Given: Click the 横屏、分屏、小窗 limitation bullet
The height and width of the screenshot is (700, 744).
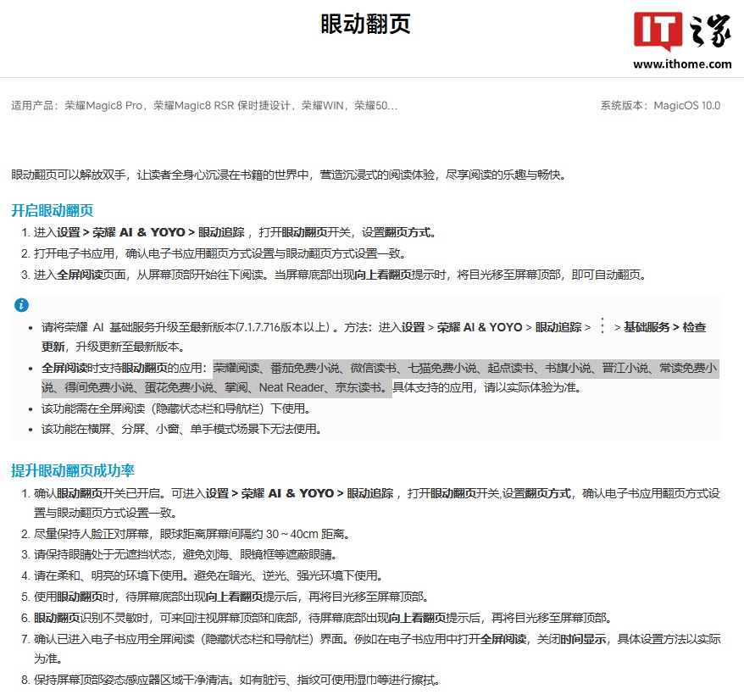Looking at the screenshot, I should coord(181,429).
